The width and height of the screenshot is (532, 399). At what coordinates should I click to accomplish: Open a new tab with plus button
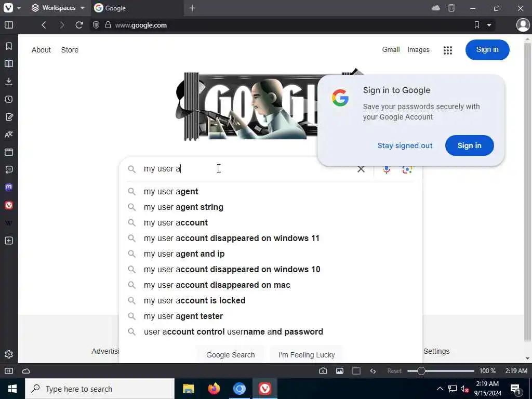[192, 8]
